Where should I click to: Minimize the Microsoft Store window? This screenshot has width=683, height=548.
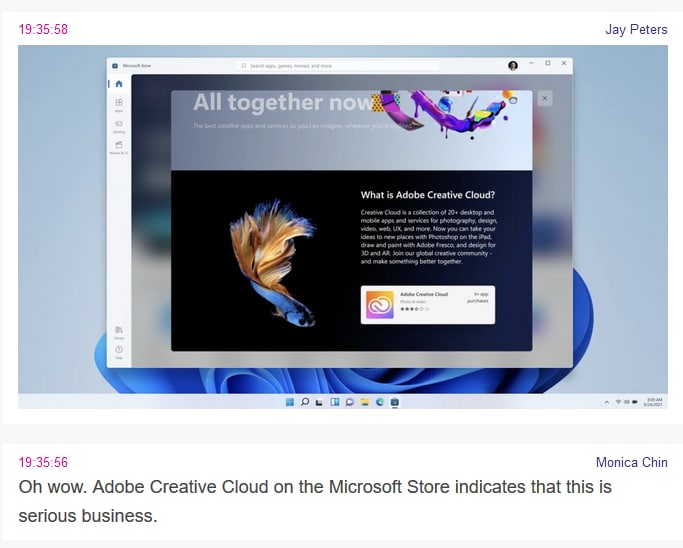point(531,63)
